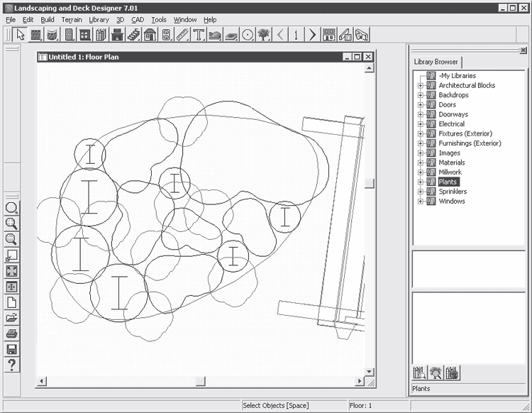Click the Zoom Out magnifier icon
532x413 pixels.
click(11, 239)
